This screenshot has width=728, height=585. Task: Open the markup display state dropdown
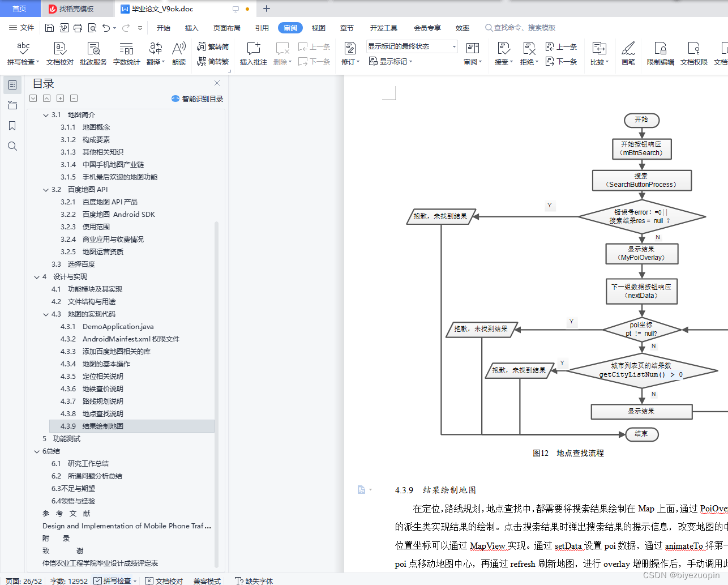(412, 46)
